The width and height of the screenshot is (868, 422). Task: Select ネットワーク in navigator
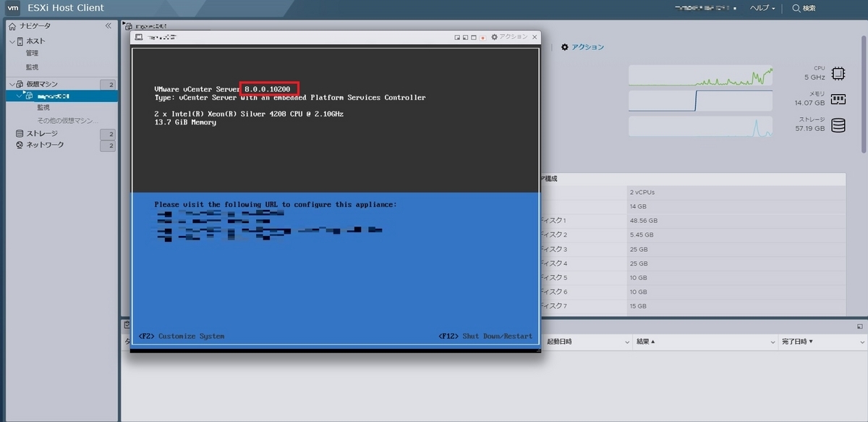coord(45,145)
